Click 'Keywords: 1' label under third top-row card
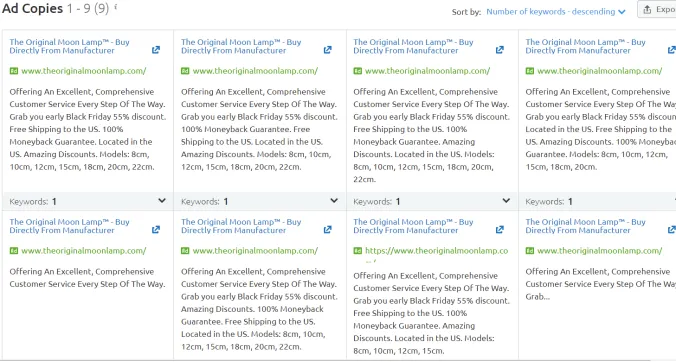This screenshot has width=676, height=362. point(376,201)
